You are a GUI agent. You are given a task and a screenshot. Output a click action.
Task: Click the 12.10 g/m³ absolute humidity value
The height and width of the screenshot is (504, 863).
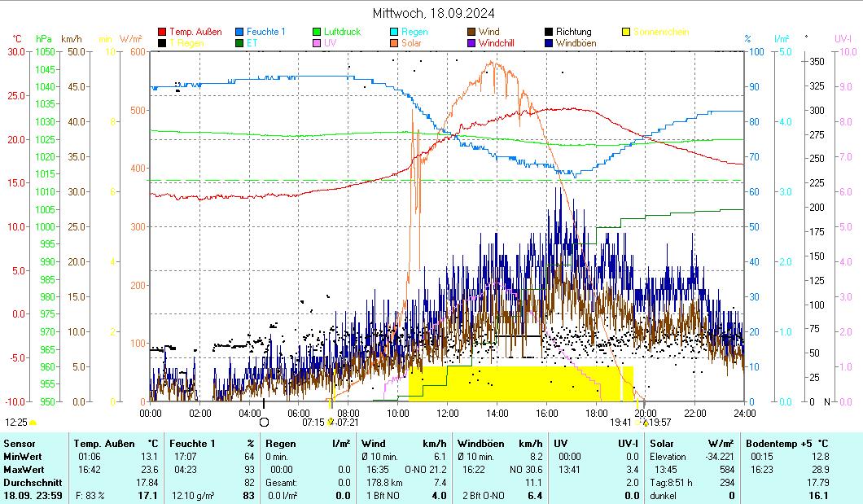(x=193, y=496)
